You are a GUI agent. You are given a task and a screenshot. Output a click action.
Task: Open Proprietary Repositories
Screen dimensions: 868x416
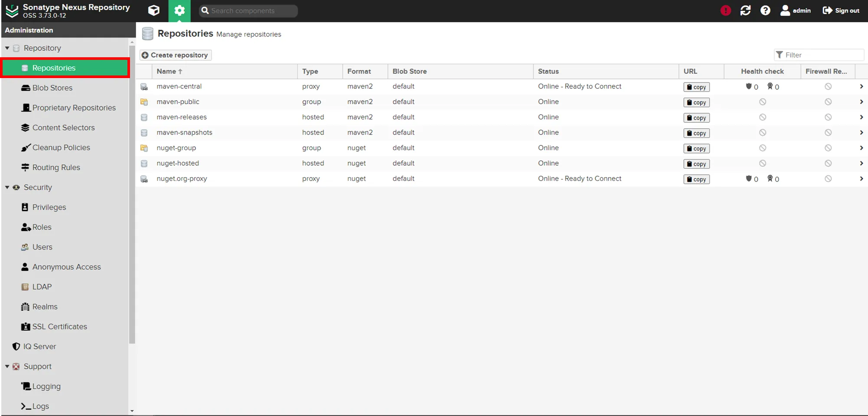point(68,108)
